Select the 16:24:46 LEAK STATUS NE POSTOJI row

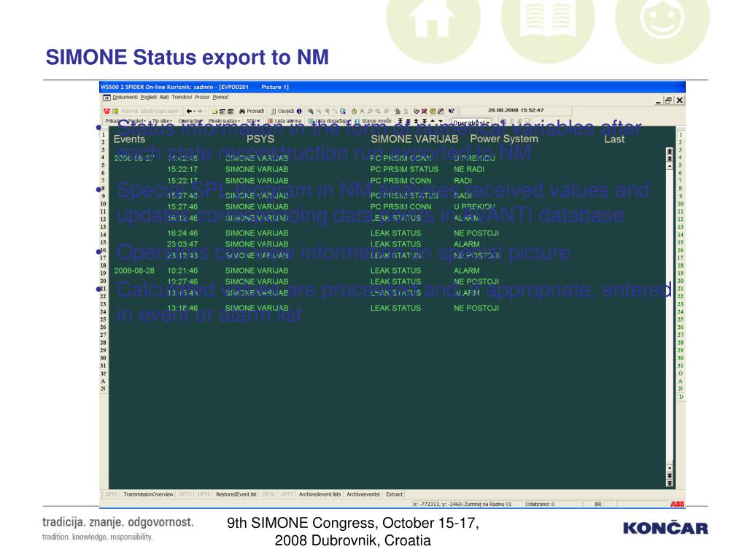point(333,233)
